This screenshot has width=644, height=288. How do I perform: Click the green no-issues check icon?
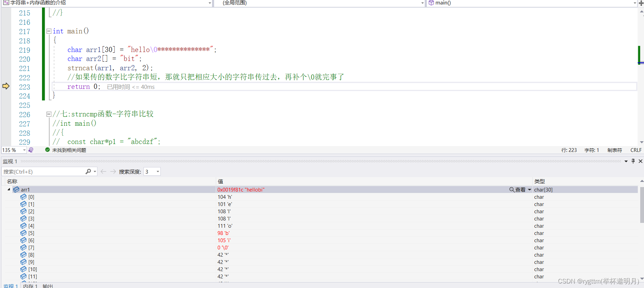[x=47, y=150]
